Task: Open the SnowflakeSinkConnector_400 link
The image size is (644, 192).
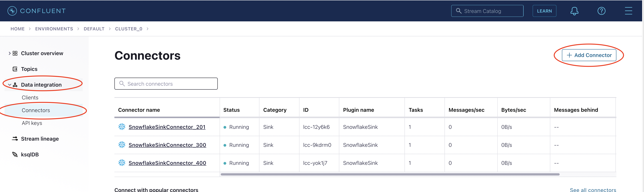Action: pos(167,163)
